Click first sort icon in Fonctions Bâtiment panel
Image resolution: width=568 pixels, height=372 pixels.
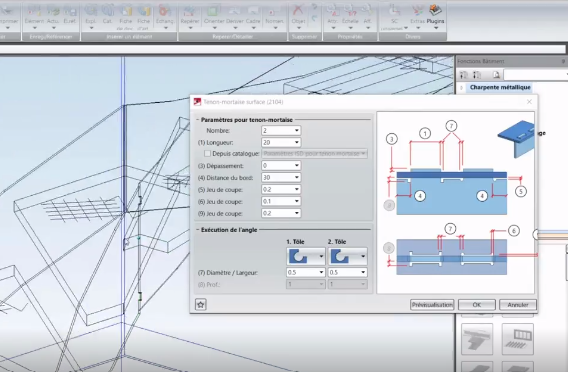click(464, 75)
